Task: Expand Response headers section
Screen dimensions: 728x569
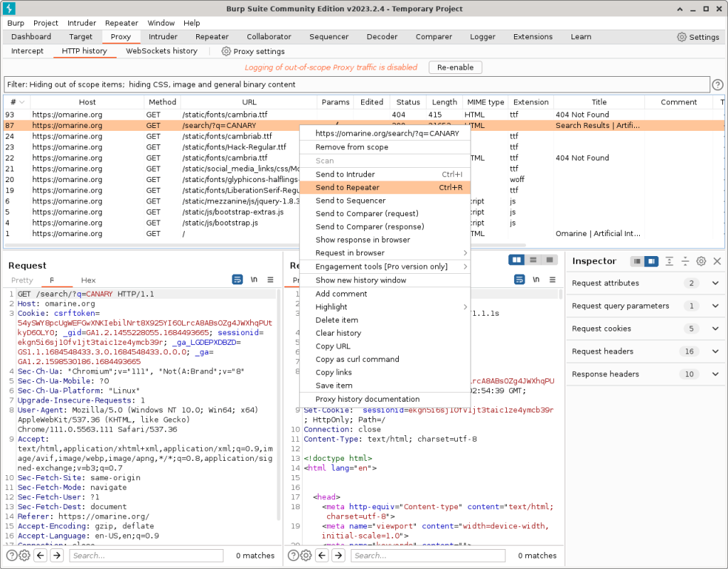Action: [715, 374]
